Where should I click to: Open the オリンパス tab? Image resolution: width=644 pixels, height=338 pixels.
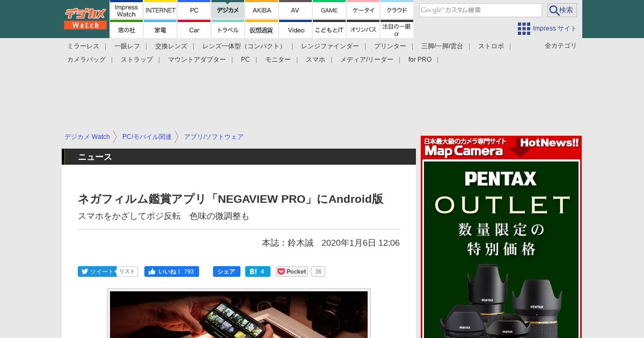coord(363,30)
